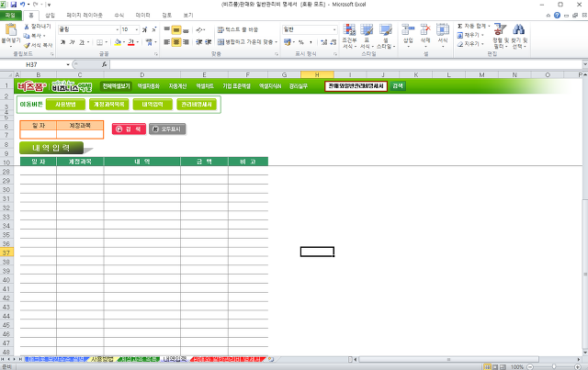
Task: Open the green File tab
Action: [10, 15]
